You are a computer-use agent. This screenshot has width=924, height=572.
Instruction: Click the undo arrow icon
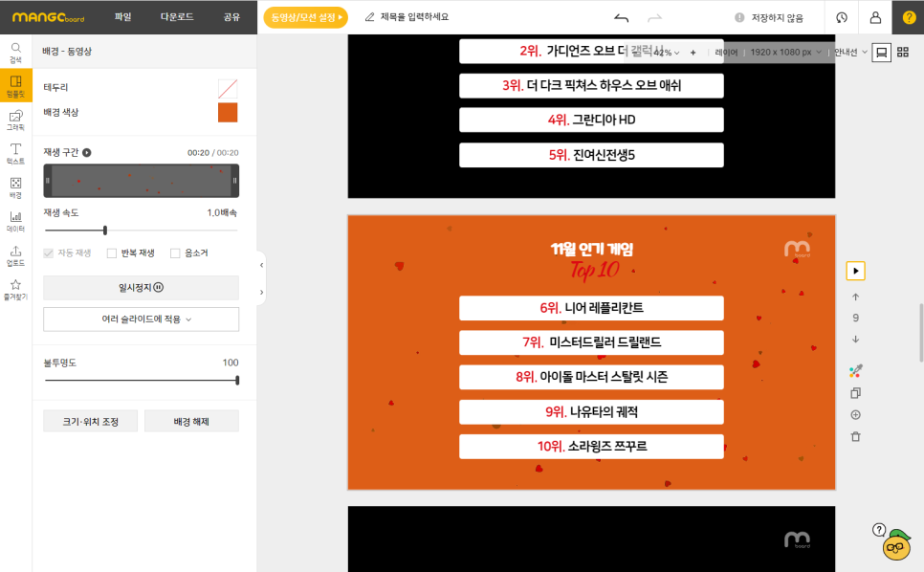[621, 17]
